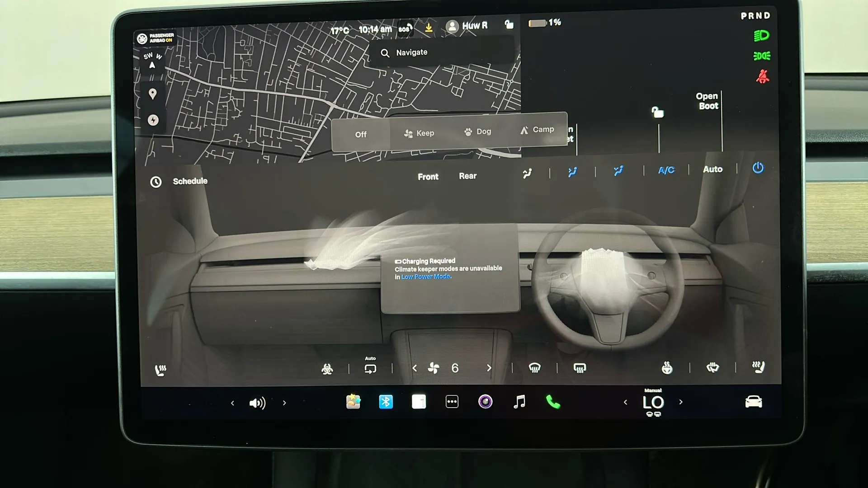This screenshot has width=868, height=488.
Task: Activate Bioweapon Defense Mode icon
Action: click(x=327, y=369)
